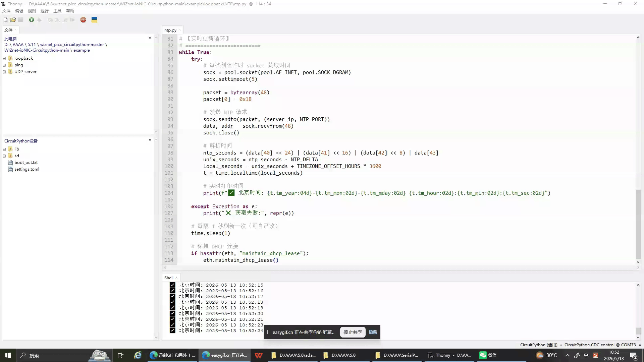Open the Windows Start menu
644x362 pixels.
click(x=8, y=355)
